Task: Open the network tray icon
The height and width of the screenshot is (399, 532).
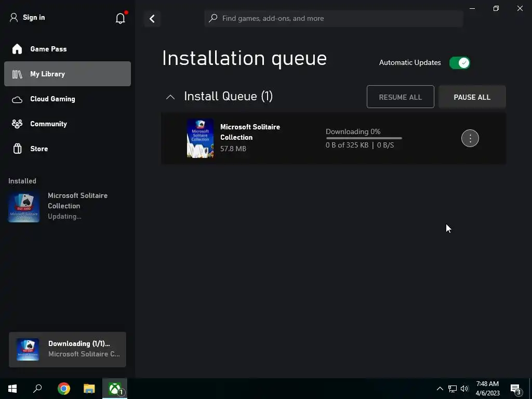Action: (x=453, y=389)
